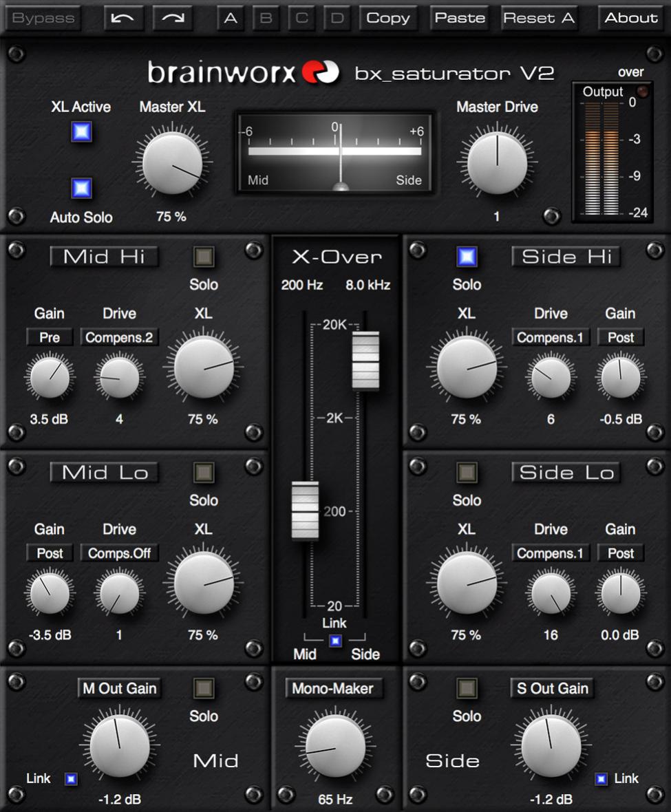Viewport: 671px width, 812px height.
Task: Toggle the X-Over Mid/Side Link switch
Action: click(336, 641)
